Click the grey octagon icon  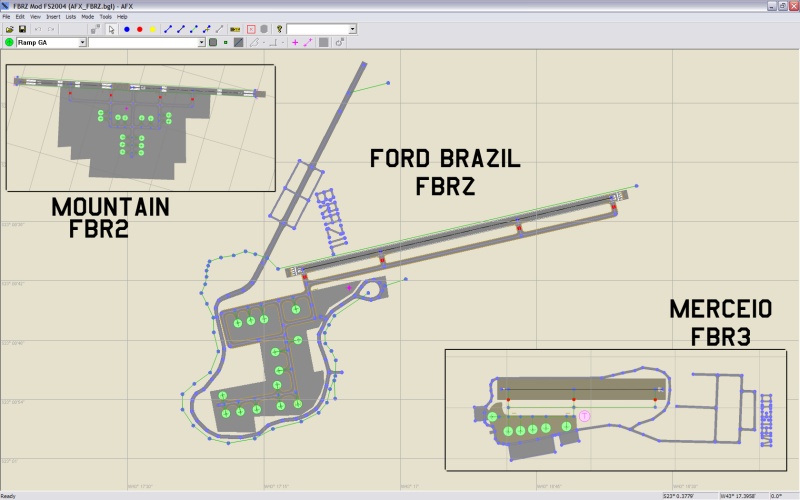[x=264, y=29]
